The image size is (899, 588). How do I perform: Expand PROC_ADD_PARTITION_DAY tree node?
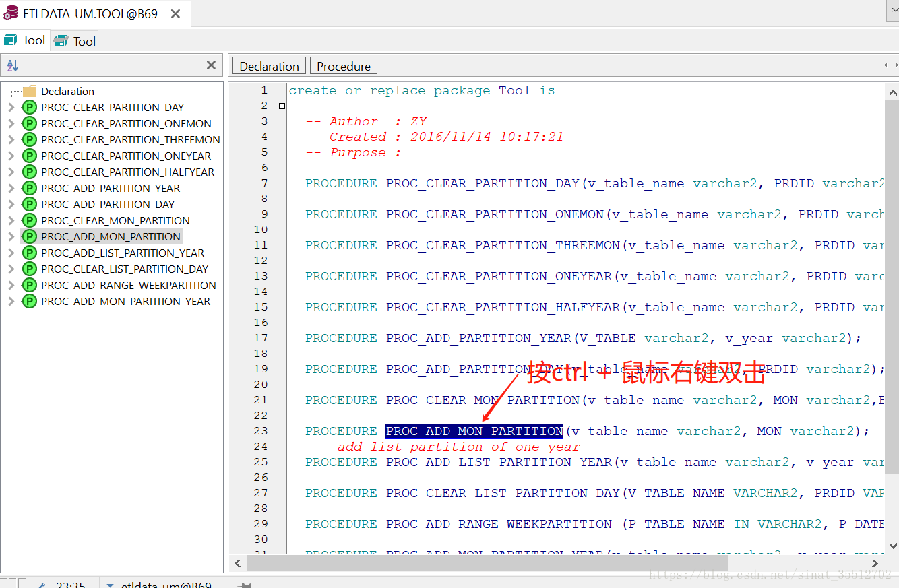pos(11,204)
